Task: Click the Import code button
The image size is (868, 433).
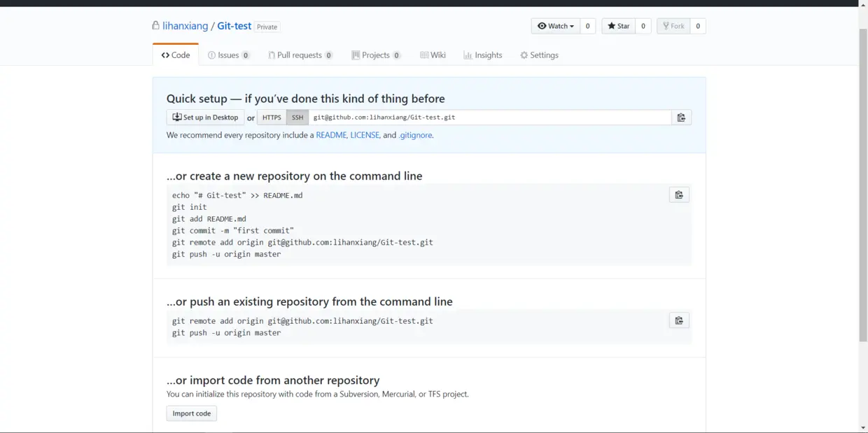Action: [192, 413]
